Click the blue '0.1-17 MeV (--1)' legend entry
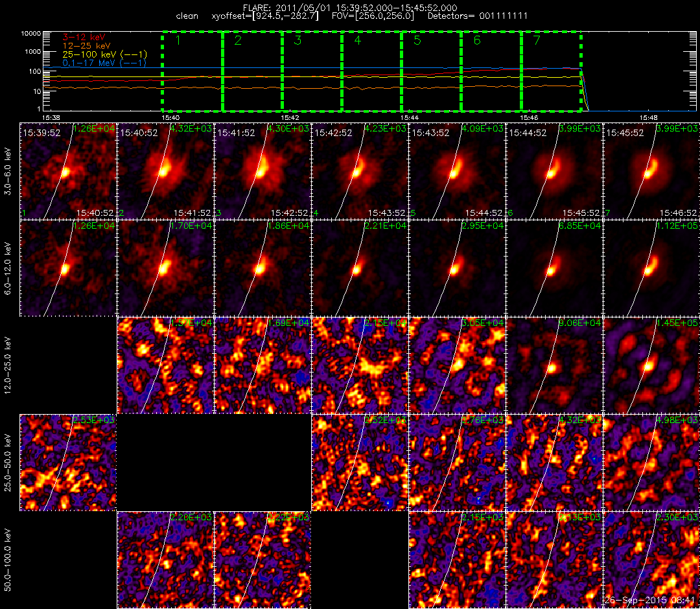 click(x=104, y=63)
